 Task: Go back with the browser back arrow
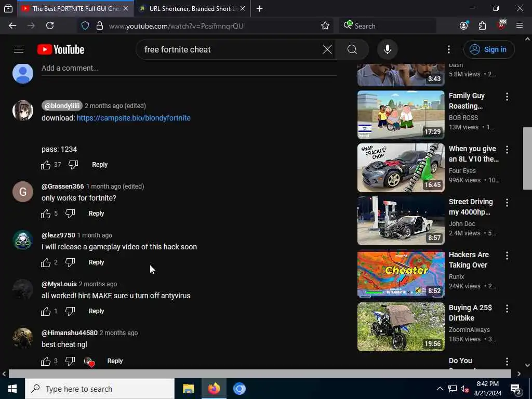pyautogui.click(x=12, y=26)
